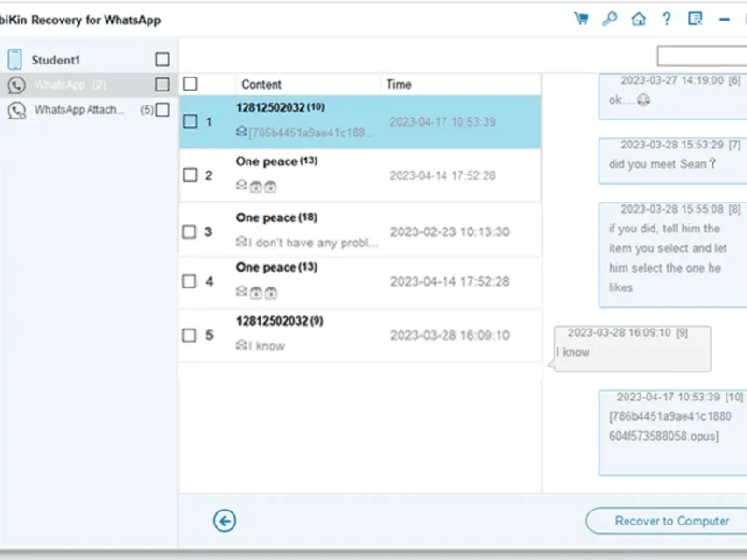Click the WhatsApp sidebar logo icon
This screenshot has width=747, height=560.
tap(17, 85)
